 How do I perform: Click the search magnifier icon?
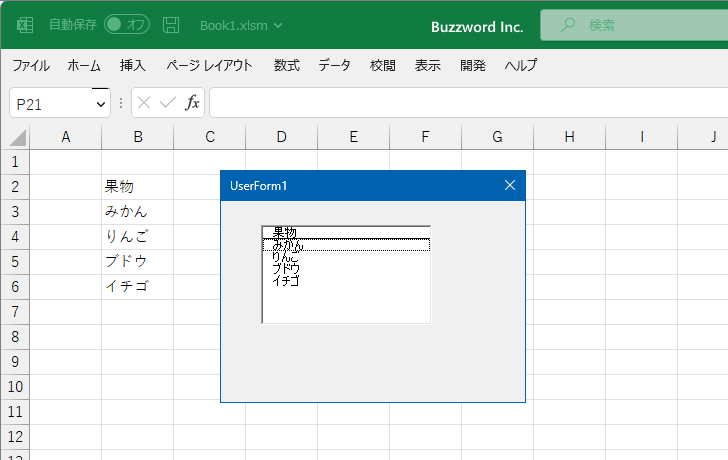coord(567,25)
